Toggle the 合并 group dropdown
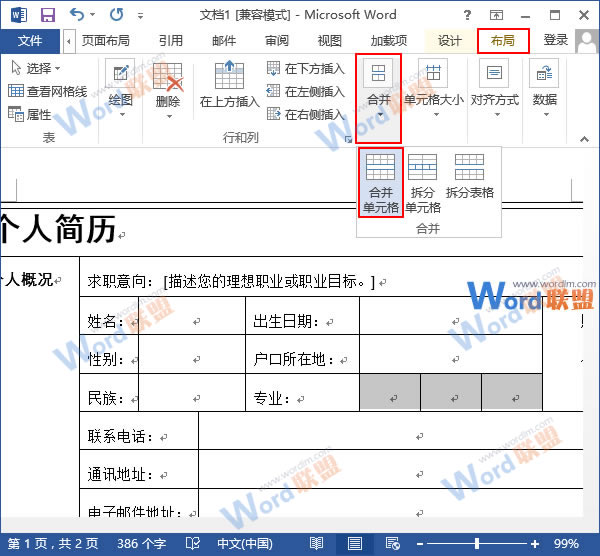 tap(378, 99)
